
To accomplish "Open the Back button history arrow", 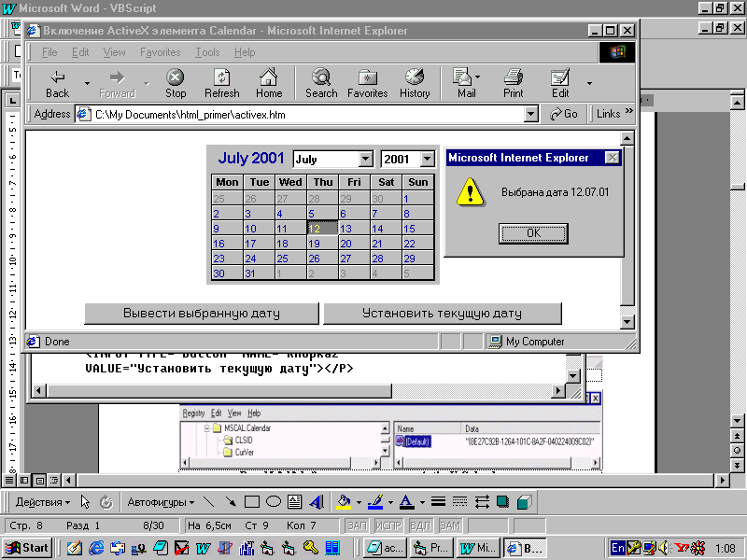I will [x=87, y=83].
